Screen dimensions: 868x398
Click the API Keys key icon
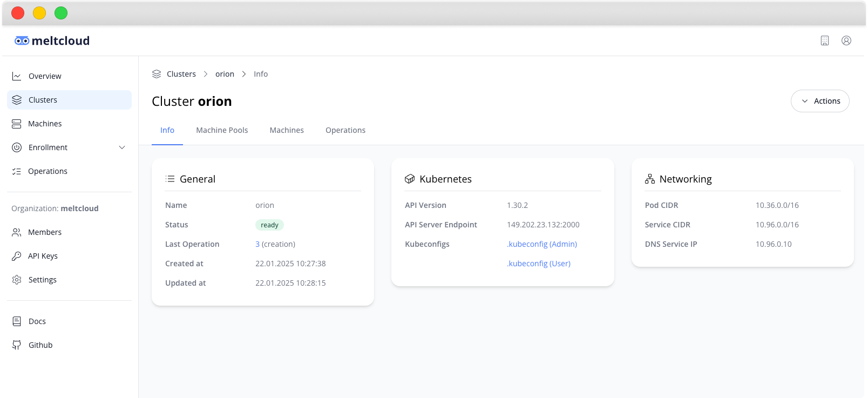(x=17, y=256)
